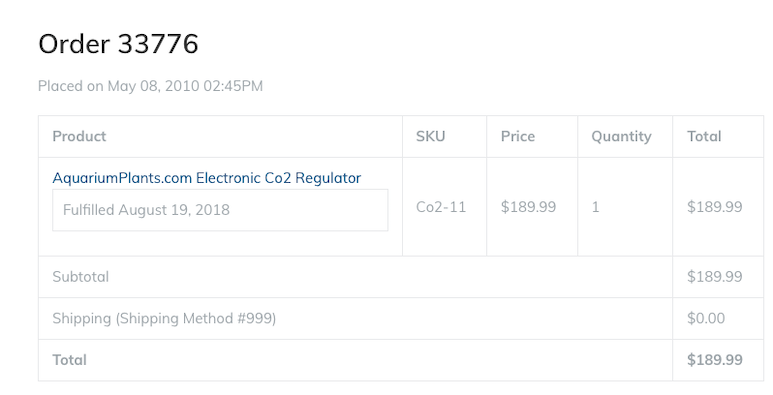This screenshot has width=773, height=395.
Task: Click the Quantity column header
Action: pyautogui.click(x=621, y=137)
